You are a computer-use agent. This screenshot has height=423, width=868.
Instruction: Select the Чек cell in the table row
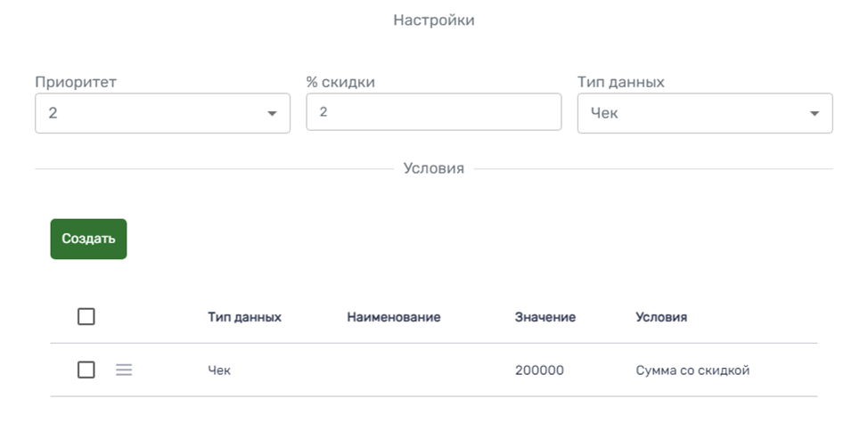[x=219, y=370]
